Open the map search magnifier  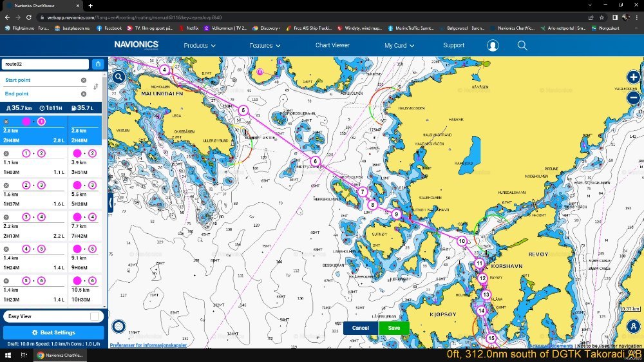118,77
